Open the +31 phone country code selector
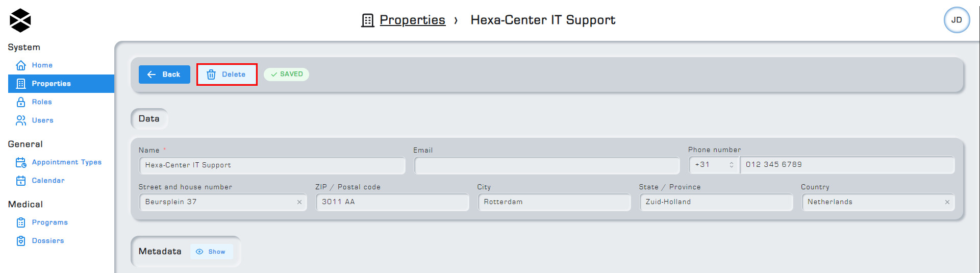Image resolution: width=980 pixels, height=273 pixels. (714, 165)
